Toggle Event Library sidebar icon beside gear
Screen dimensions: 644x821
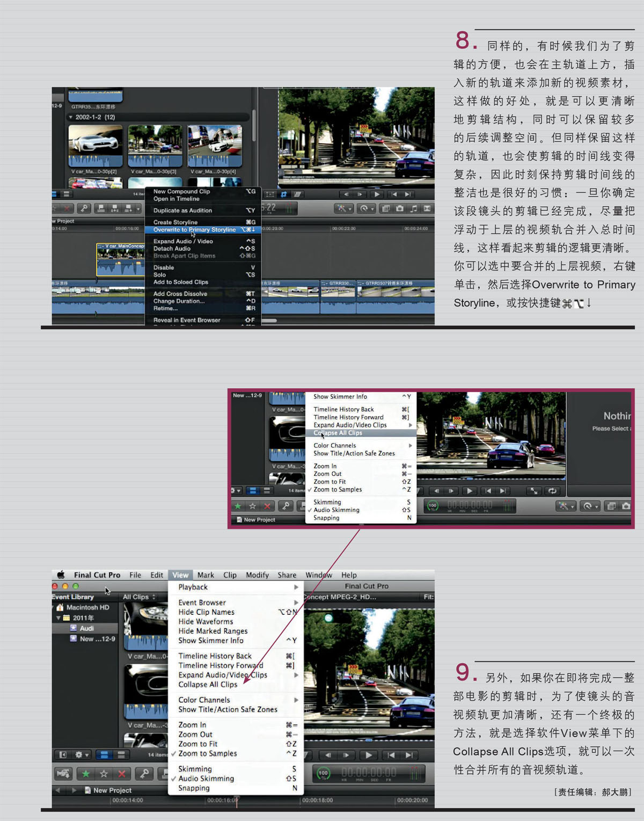[x=63, y=754]
